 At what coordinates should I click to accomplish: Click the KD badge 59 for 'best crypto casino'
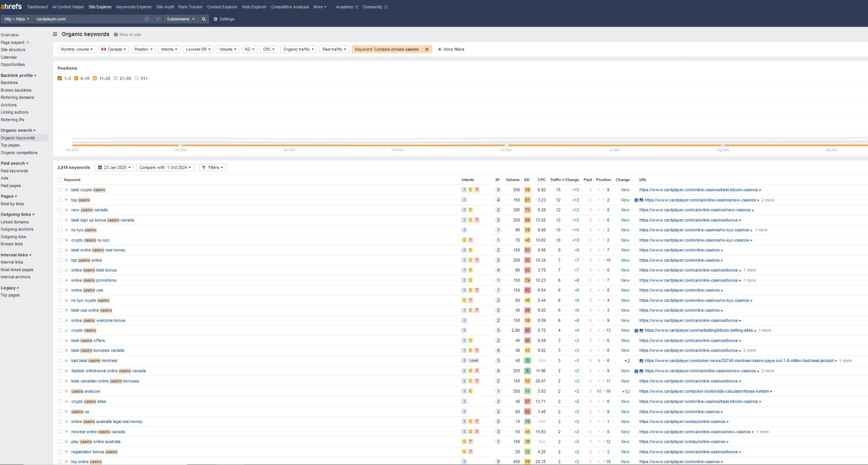(527, 190)
